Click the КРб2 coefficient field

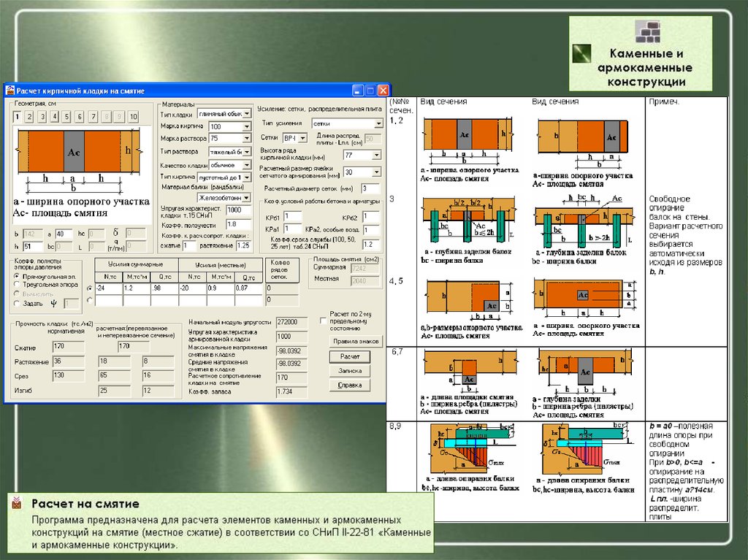[371, 217]
